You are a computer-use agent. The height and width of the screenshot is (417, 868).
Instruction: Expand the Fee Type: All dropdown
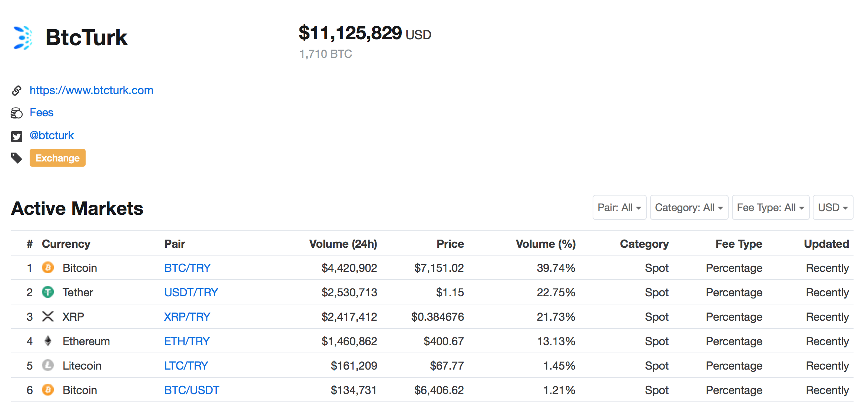(770, 207)
